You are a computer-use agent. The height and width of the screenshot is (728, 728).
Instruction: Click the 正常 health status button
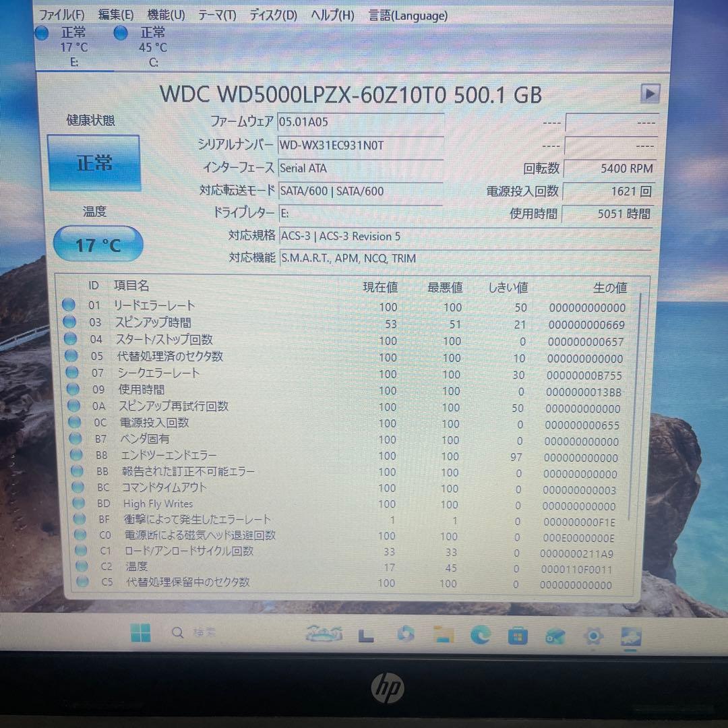coord(94,162)
